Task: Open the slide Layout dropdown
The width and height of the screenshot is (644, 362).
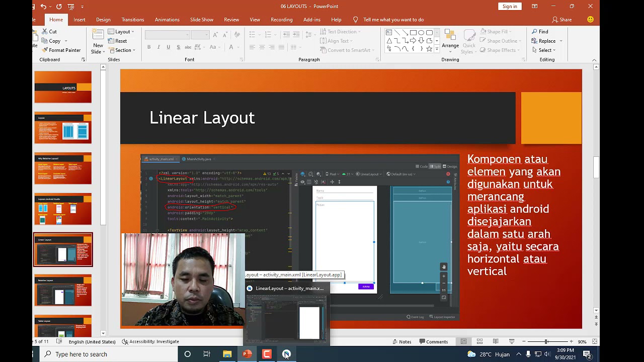Action: pyautogui.click(x=121, y=32)
